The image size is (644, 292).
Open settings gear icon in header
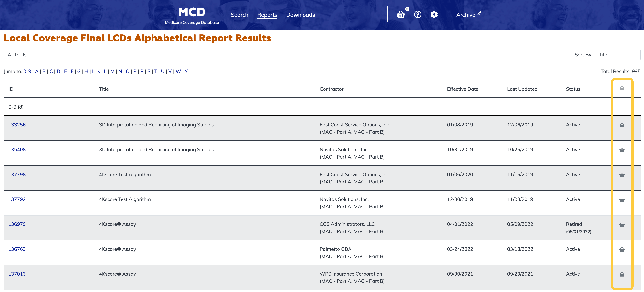434,14
